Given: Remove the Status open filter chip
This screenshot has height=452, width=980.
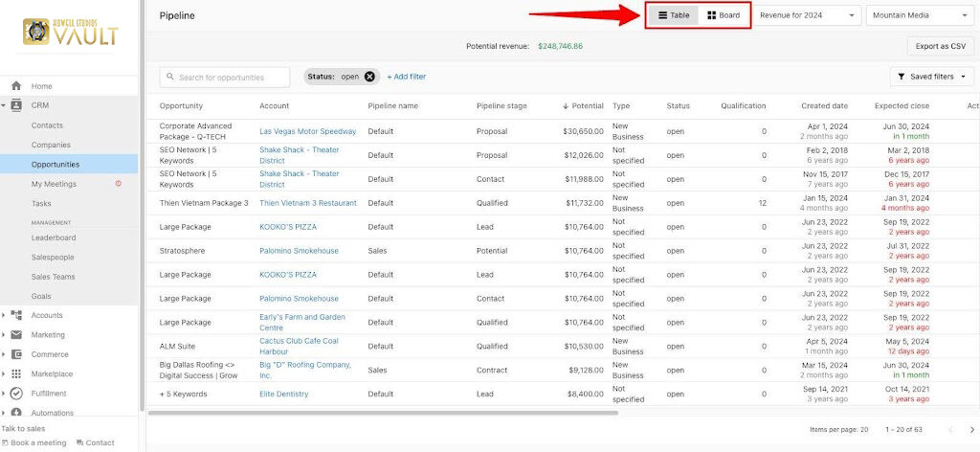Looking at the screenshot, I should click(x=369, y=77).
